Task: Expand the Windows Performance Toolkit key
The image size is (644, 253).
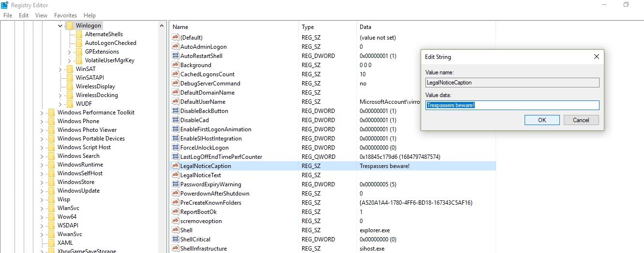Action: 42,112
